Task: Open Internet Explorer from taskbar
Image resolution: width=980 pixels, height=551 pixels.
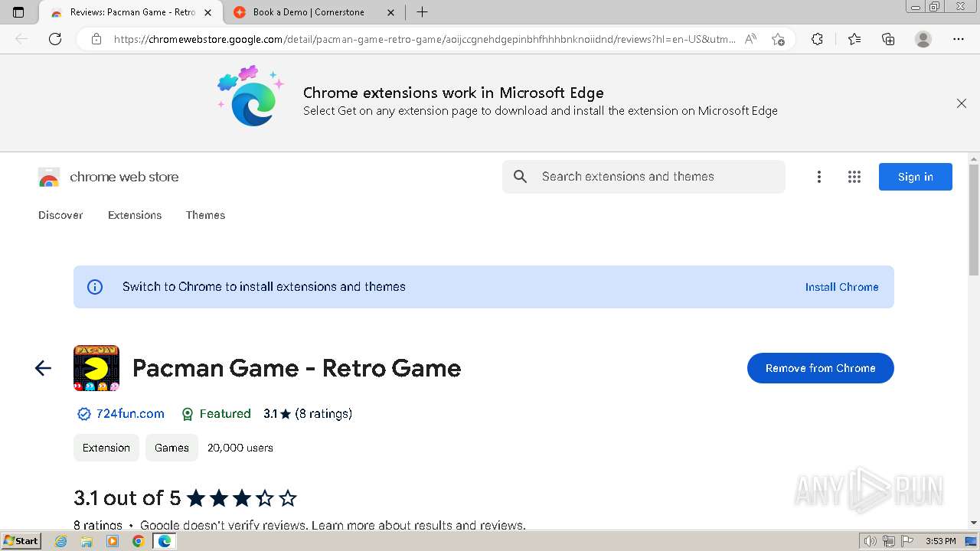Action: pos(61,541)
